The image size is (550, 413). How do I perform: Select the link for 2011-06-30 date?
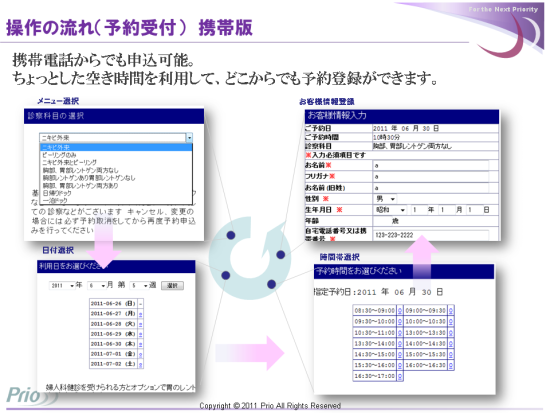point(141,344)
